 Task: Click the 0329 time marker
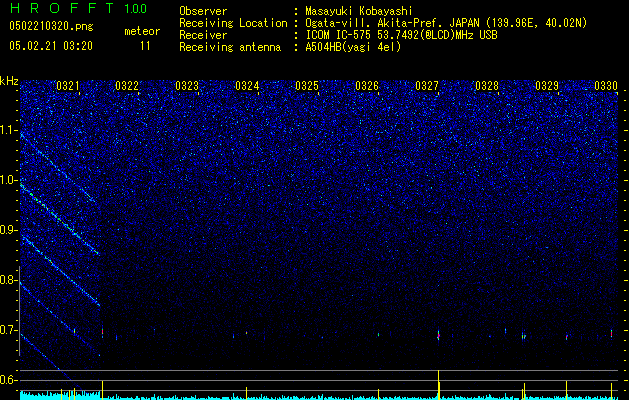tap(547, 86)
